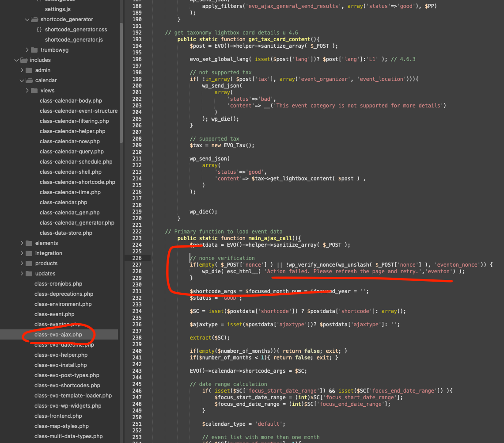Open class-data-store.php

pos(66,233)
